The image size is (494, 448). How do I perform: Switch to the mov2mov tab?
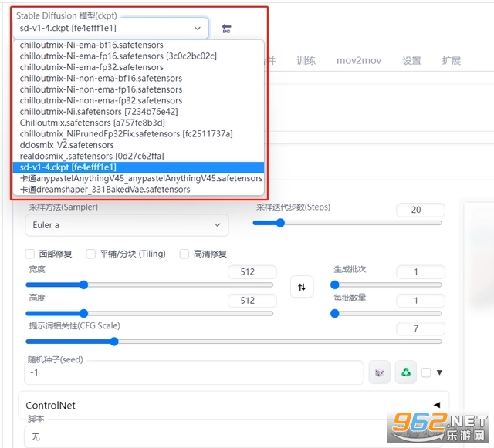coord(359,60)
